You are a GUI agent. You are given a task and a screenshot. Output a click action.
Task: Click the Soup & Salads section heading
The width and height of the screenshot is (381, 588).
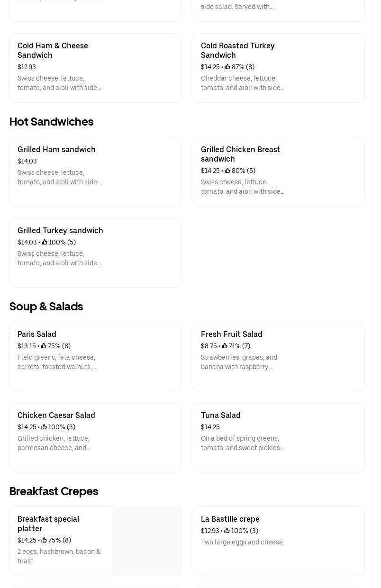click(x=46, y=307)
